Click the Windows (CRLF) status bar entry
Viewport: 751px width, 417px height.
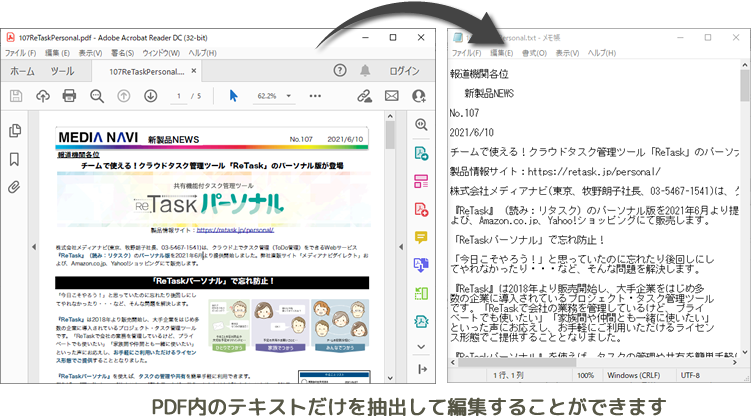coord(633,375)
